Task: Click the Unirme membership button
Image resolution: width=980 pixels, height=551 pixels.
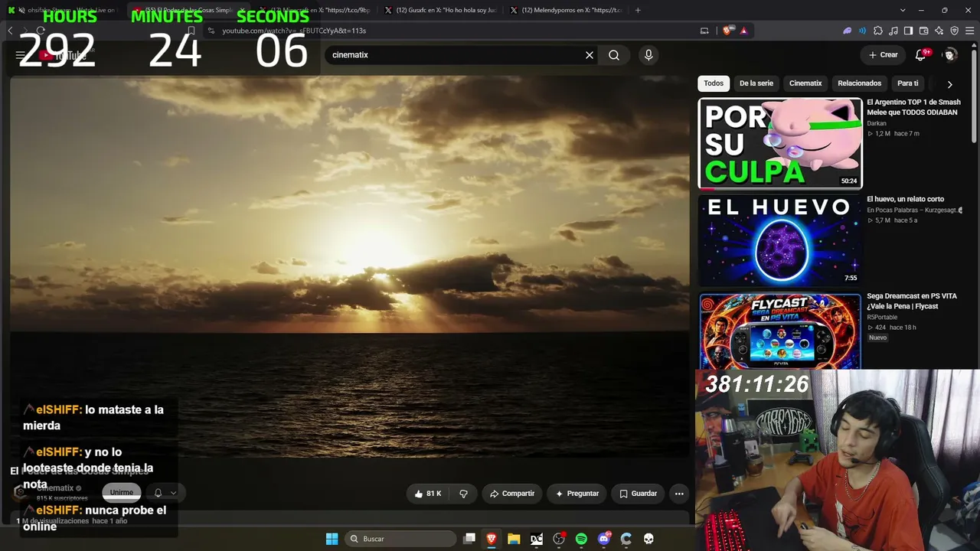Action: coord(122,493)
